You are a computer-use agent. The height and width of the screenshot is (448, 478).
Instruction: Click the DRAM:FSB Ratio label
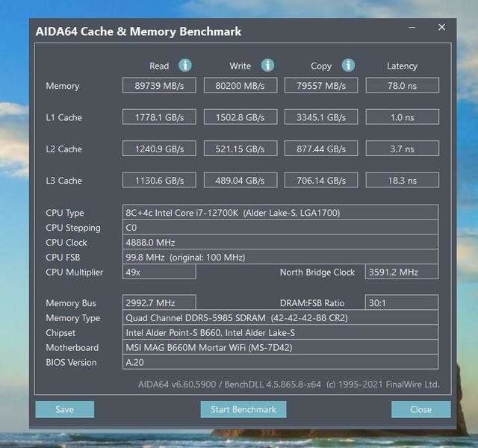(x=312, y=303)
